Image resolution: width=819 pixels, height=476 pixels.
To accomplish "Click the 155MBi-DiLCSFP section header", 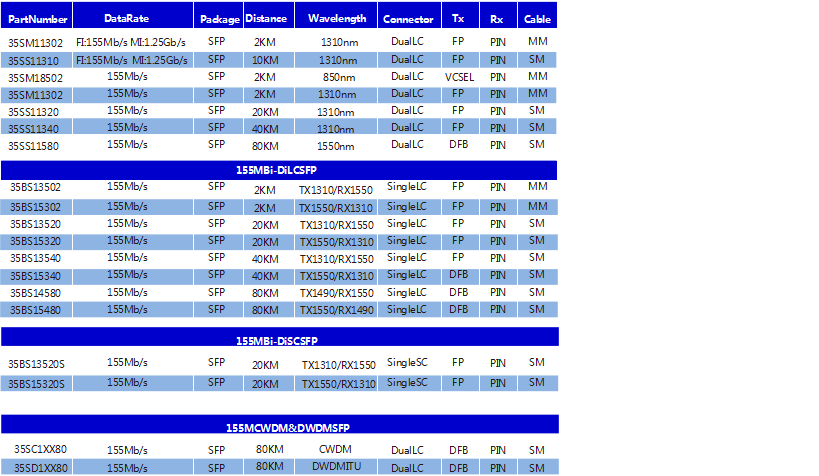I will tap(279, 170).
